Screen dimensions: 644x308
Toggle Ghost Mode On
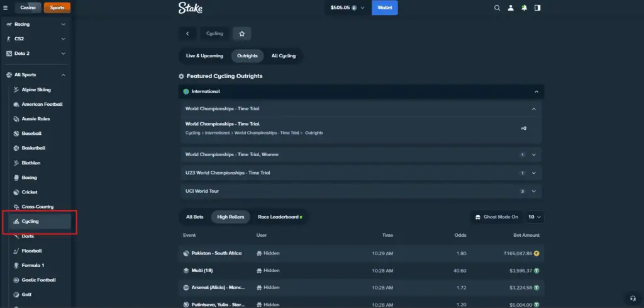(x=496, y=217)
